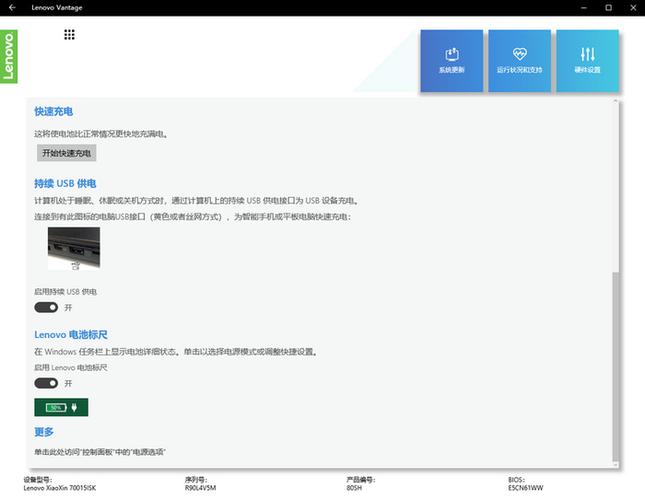Open the nine-dot app grid menu
Image resolution: width=645 pixels, height=500 pixels.
click(x=69, y=35)
